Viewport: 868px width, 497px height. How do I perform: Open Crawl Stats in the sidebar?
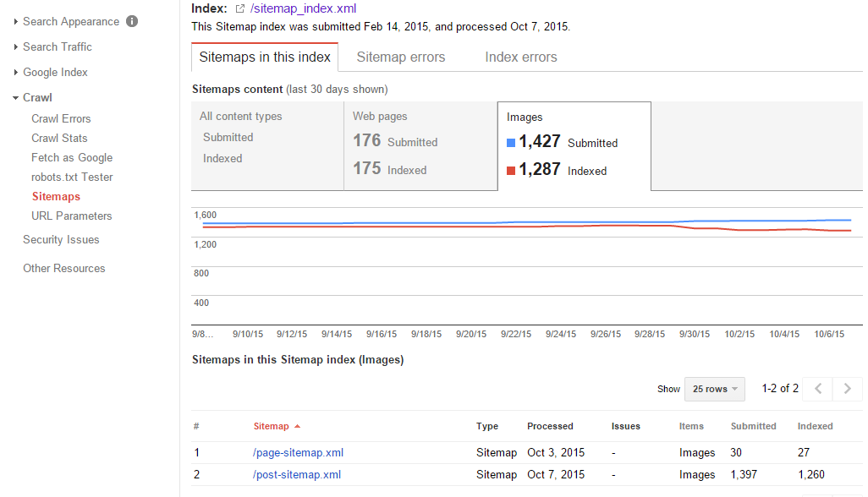[x=59, y=139]
